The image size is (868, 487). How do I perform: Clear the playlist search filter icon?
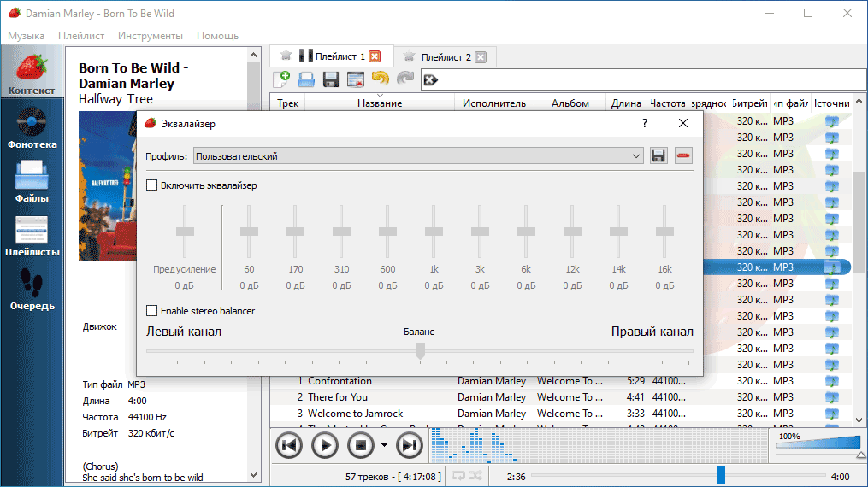point(431,80)
